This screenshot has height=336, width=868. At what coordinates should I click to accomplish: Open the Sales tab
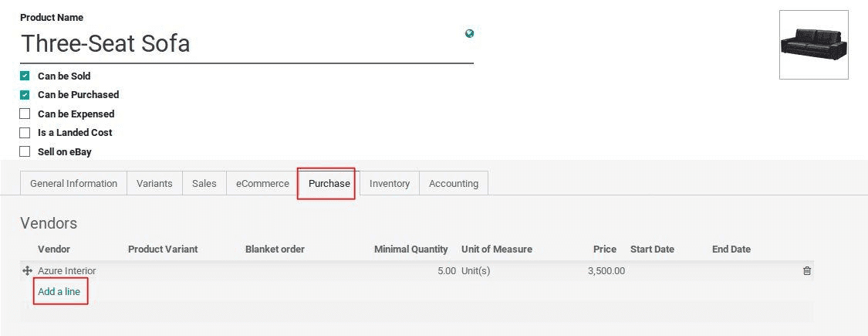[204, 184]
